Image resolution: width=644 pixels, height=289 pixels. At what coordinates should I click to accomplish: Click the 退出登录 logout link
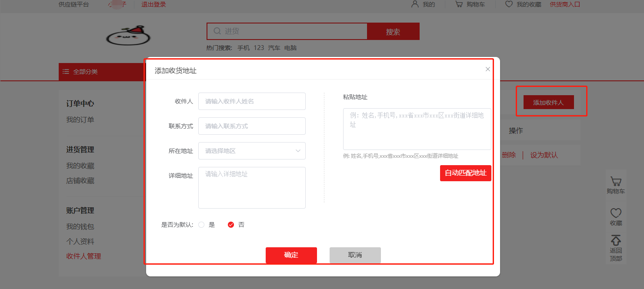coord(153,4)
